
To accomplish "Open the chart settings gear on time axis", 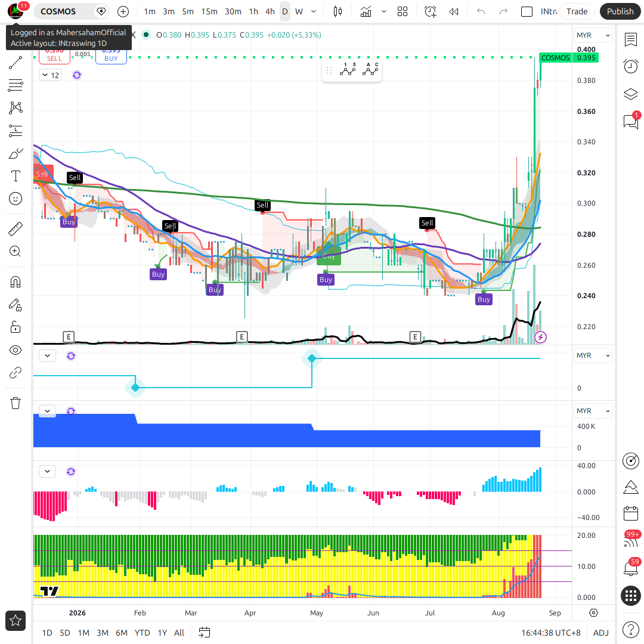I will 593,613.
